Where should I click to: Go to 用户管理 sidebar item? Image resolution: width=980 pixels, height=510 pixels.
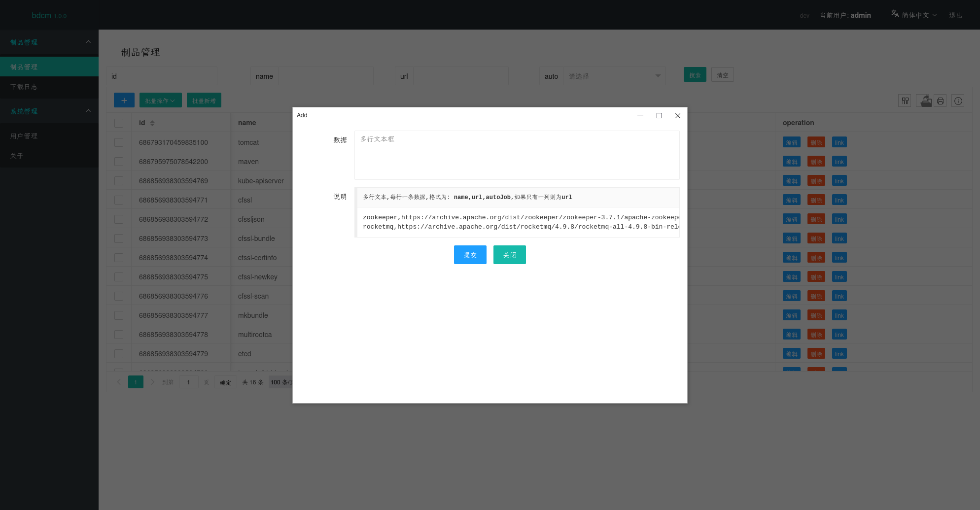tap(24, 136)
